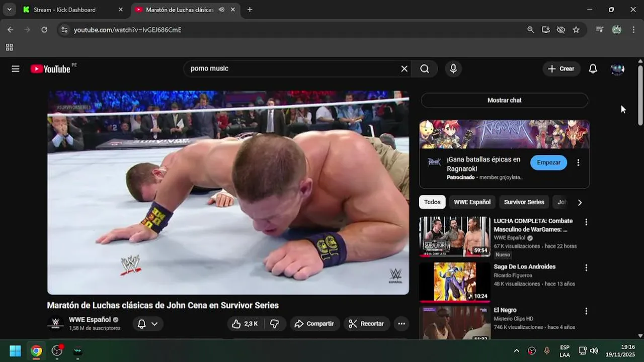Toggle the taskbar microphone icon

(x=547, y=350)
